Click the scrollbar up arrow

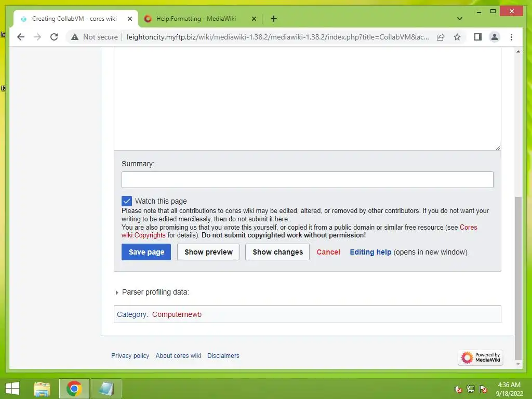(x=518, y=51)
